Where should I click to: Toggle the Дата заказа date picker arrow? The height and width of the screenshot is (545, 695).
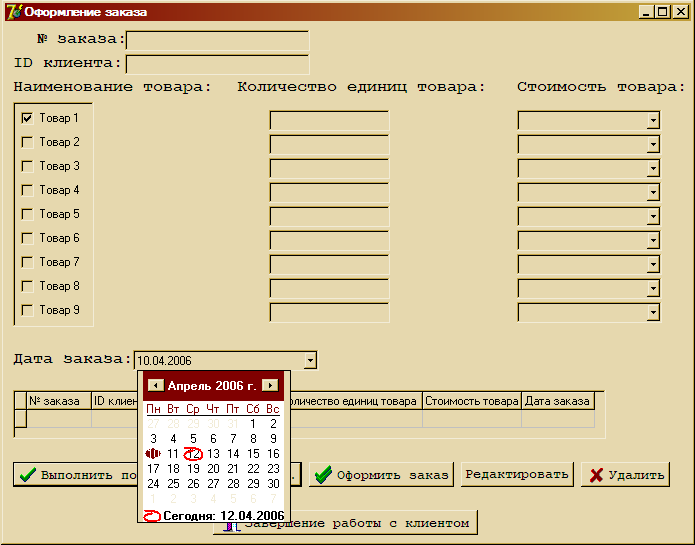310,360
